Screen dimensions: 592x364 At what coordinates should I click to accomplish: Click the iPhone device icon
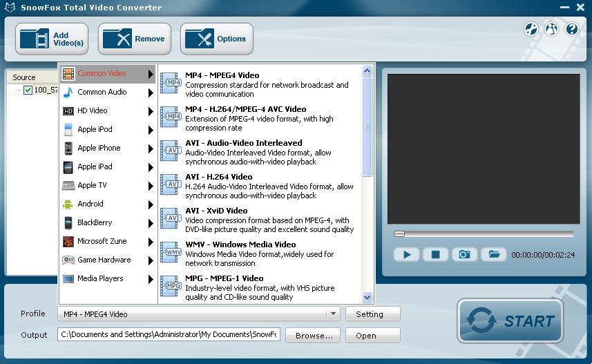tap(68, 148)
